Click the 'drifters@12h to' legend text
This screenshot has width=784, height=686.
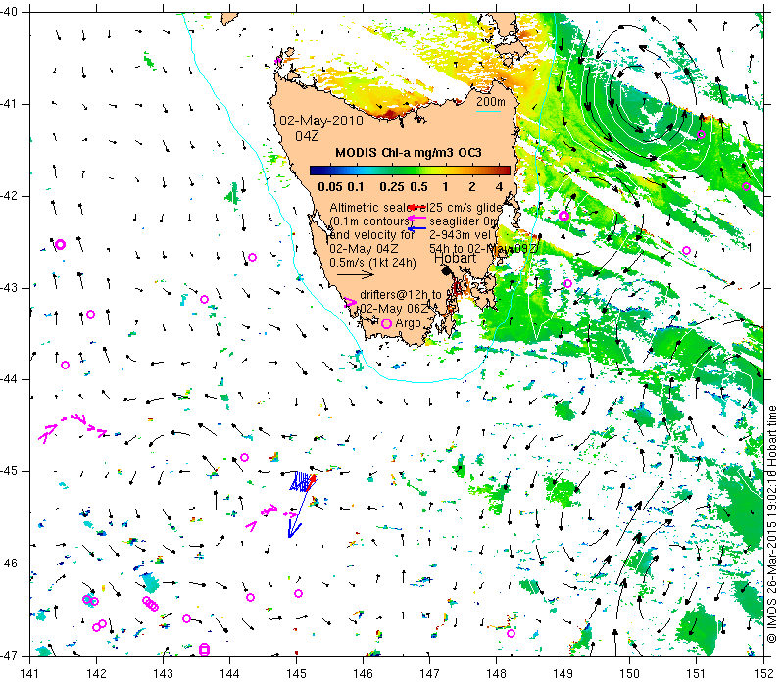pos(401,295)
